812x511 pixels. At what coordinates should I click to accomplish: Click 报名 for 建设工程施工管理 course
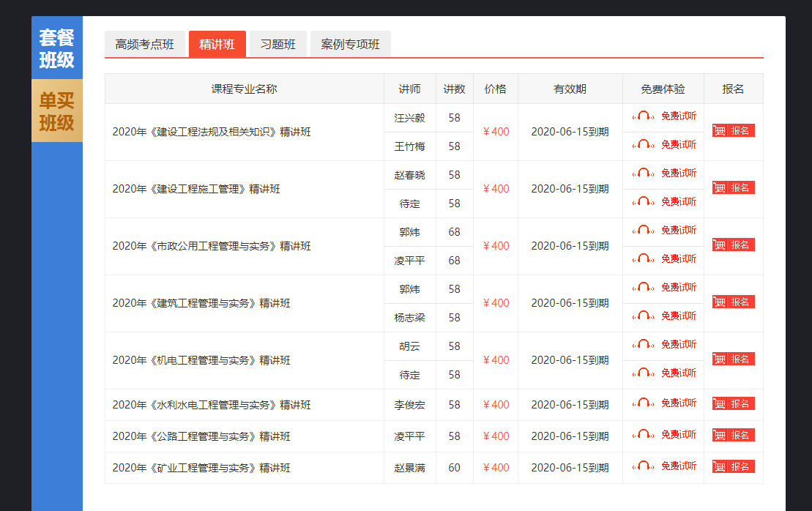point(733,187)
